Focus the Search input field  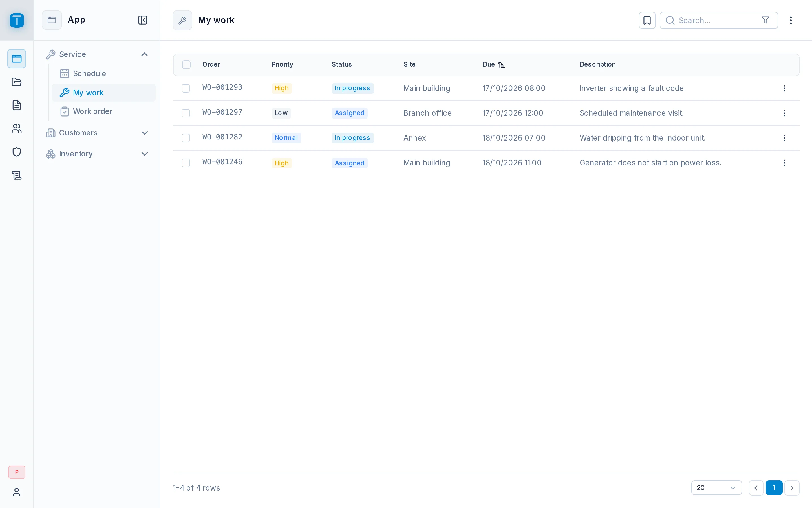point(719,20)
